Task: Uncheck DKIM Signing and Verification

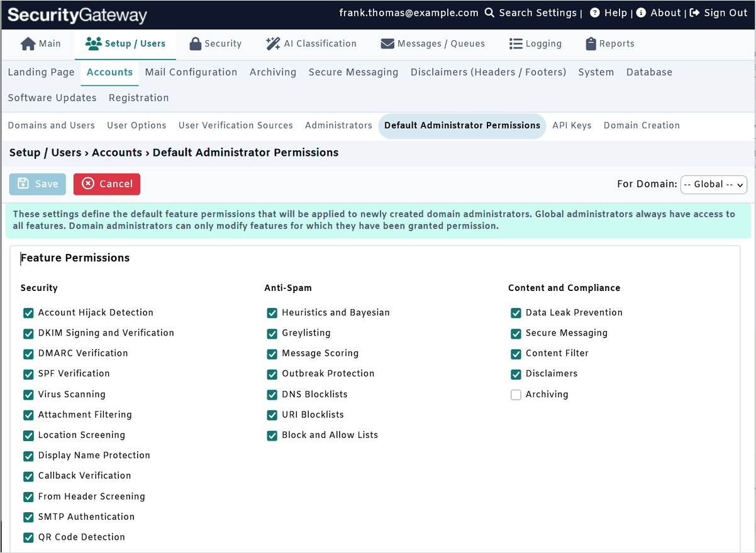Action: coord(28,333)
